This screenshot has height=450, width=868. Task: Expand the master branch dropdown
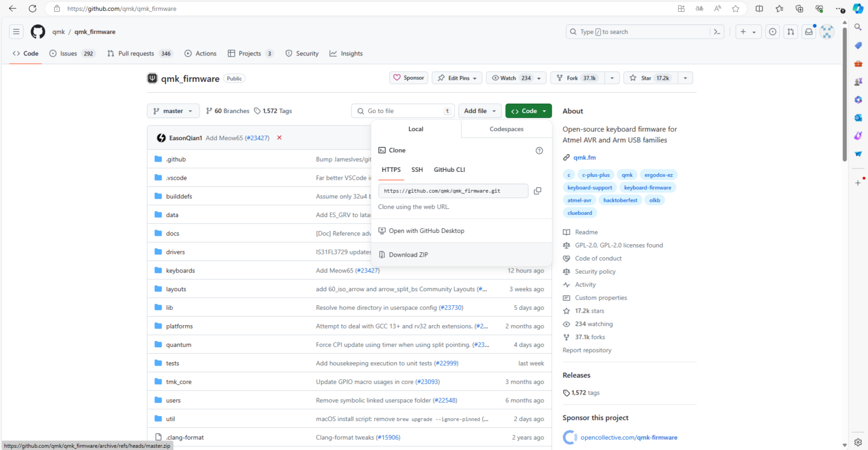[x=173, y=111]
